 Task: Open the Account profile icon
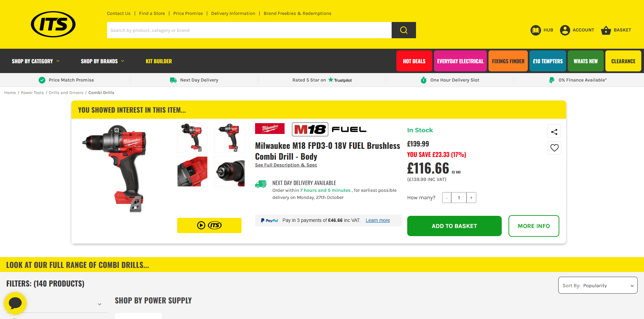[565, 30]
